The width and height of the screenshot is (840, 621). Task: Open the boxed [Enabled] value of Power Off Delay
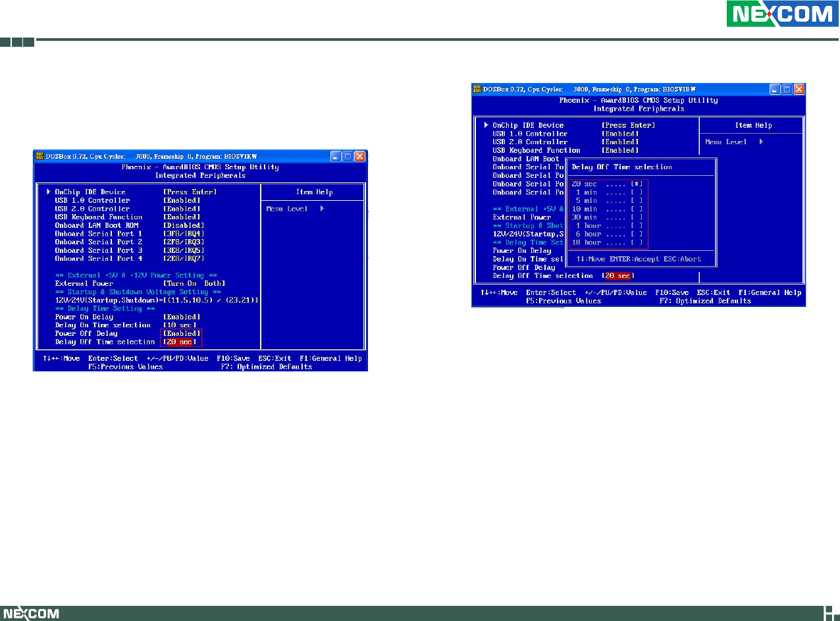click(182, 333)
